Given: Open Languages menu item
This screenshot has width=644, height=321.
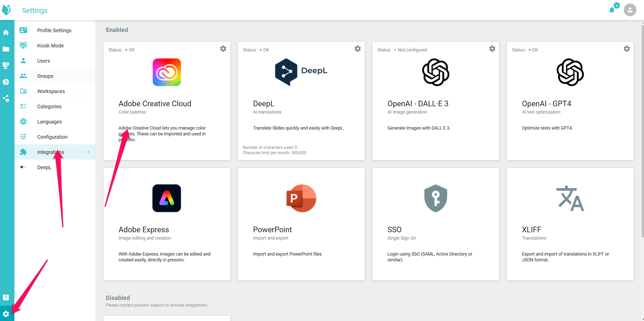Looking at the screenshot, I should click(x=55, y=121).
